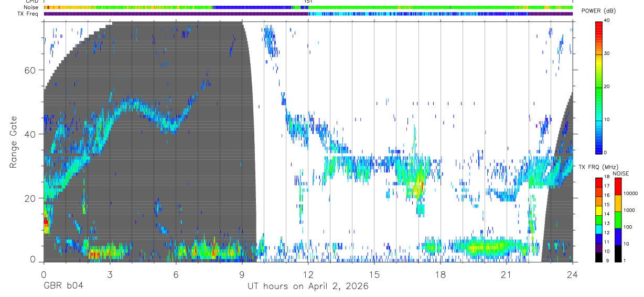Image resolution: width=644 pixels, height=297 pixels.
Task: Click the 40 label on POWER color bar
Action: point(606,20)
